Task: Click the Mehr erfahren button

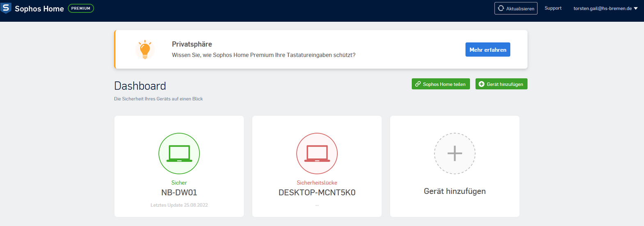Action: pyautogui.click(x=488, y=50)
